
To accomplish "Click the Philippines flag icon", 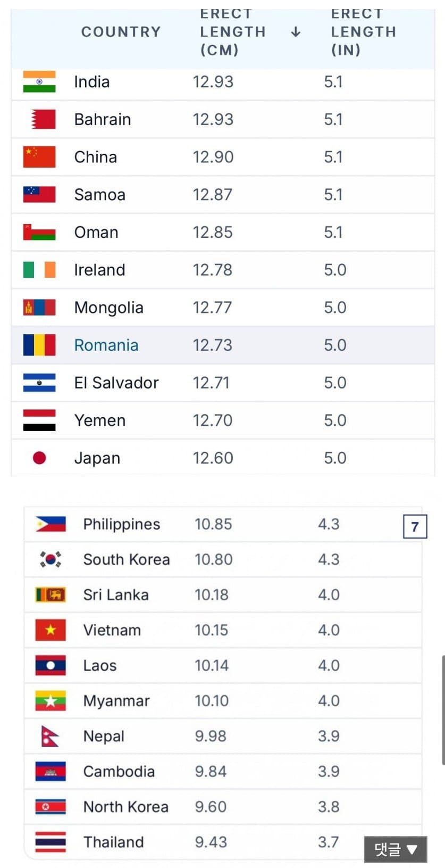I will pos(51,524).
